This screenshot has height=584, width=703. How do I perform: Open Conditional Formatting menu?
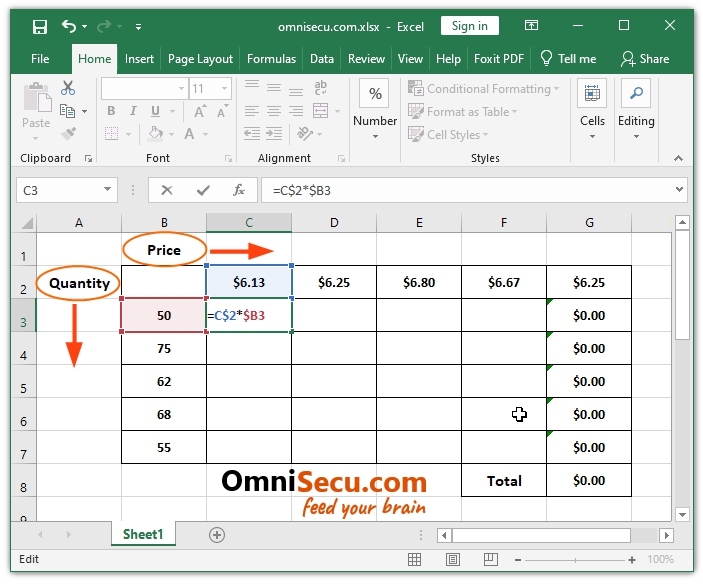pyautogui.click(x=483, y=88)
